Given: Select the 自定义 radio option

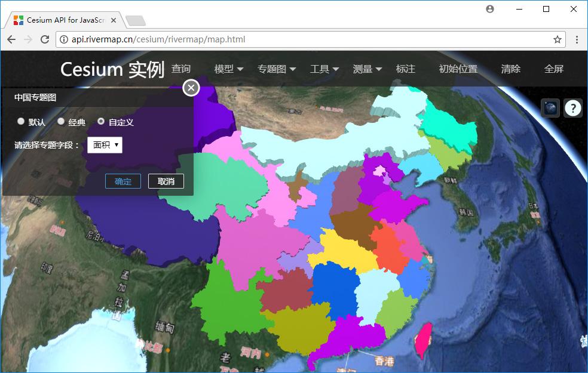Looking at the screenshot, I should tap(101, 121).
